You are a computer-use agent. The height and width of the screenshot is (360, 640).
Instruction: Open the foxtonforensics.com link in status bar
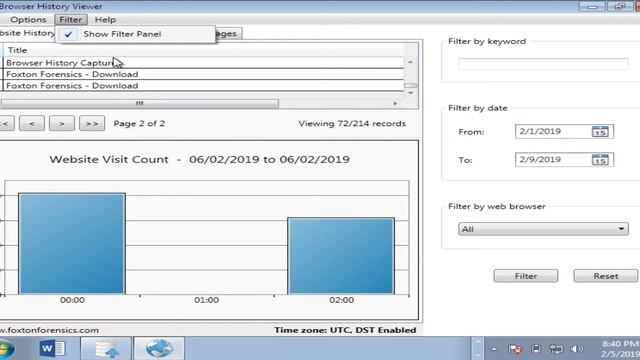[49, 330]
